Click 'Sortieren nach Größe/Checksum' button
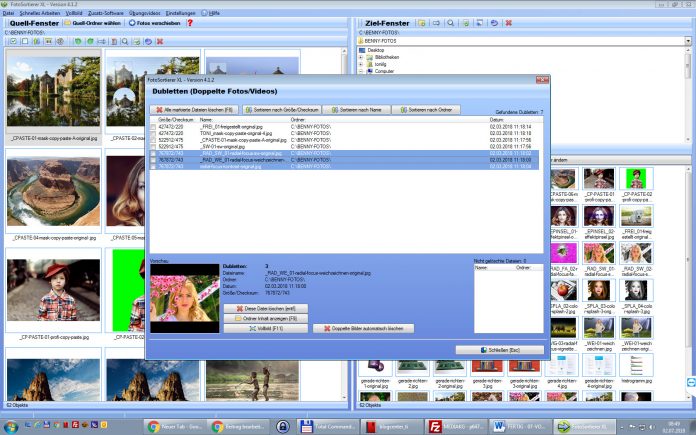 pos(282,110)
